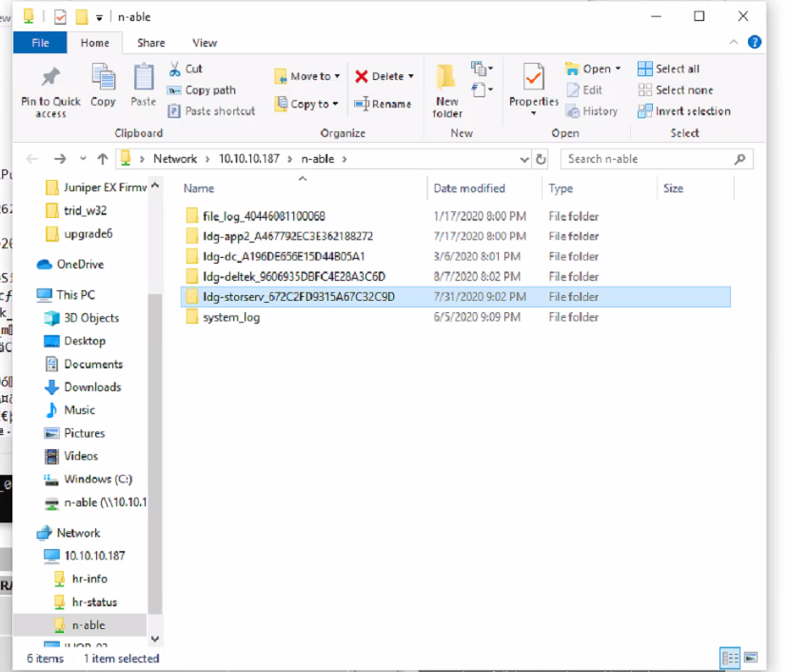Open the Recent locations dropdown
The width and height of the screenshot is (789, 672).
[83, 160]
